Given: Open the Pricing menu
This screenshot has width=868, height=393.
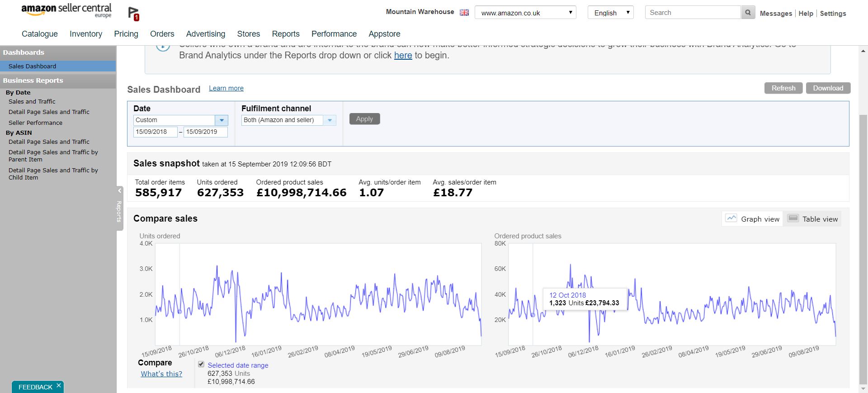Looking at the screenshot, I should pos(126,34).
